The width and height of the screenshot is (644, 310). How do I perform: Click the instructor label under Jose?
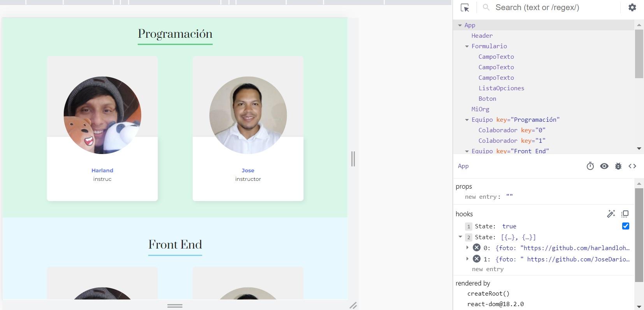tap(248, 179)
